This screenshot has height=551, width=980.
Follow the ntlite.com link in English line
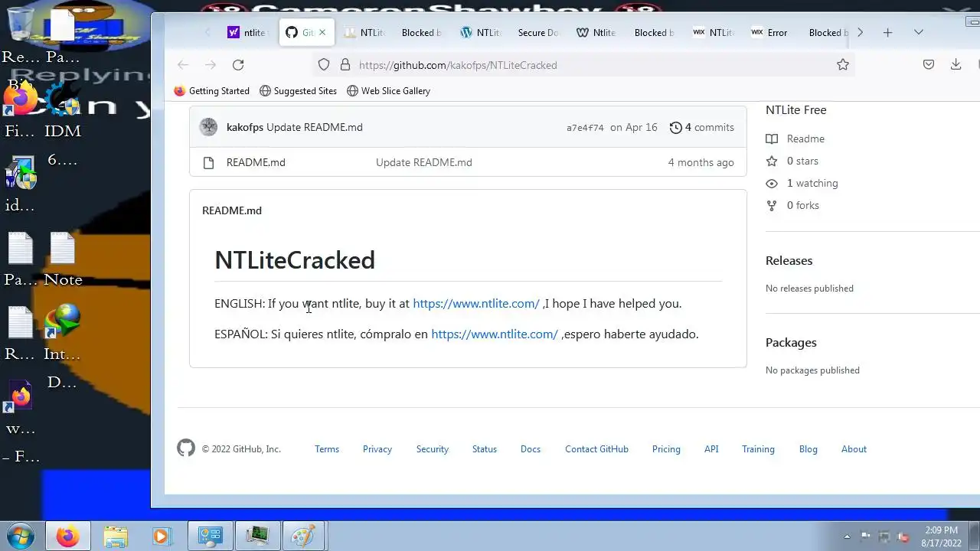(x=476, y=303)
